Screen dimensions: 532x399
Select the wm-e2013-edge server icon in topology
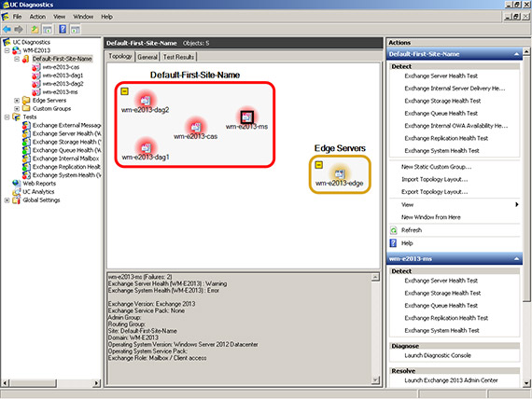tap(340, 174)
